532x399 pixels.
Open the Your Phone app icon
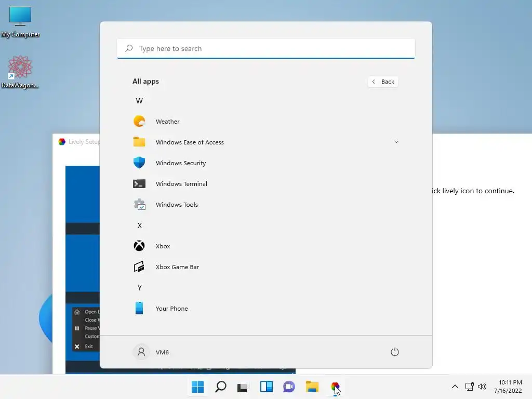point(139,308)
